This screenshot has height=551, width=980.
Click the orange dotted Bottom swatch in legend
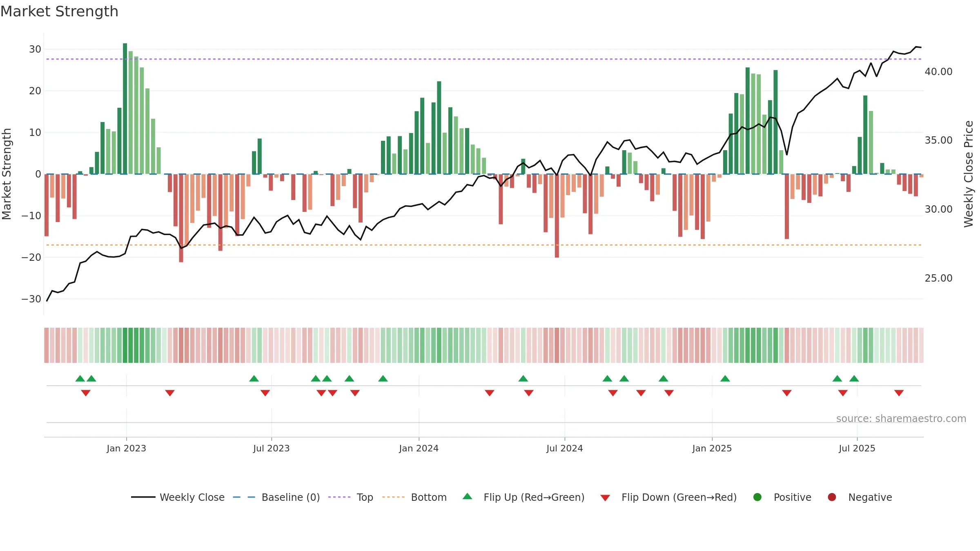tap(393, 497)
